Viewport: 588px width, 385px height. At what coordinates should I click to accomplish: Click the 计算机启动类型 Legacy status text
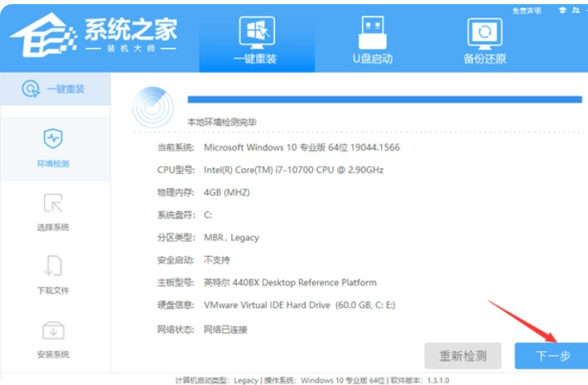[x=217, y=380]
